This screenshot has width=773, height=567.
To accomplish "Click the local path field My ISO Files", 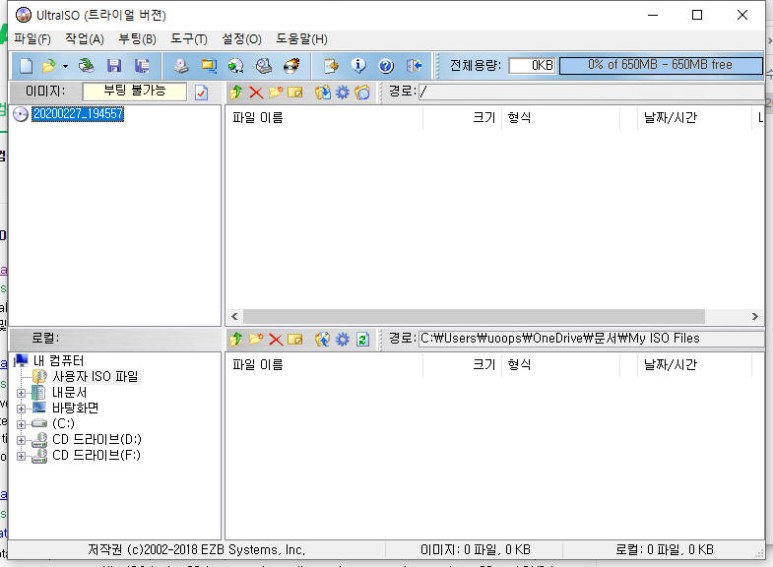I will (592, 339).
